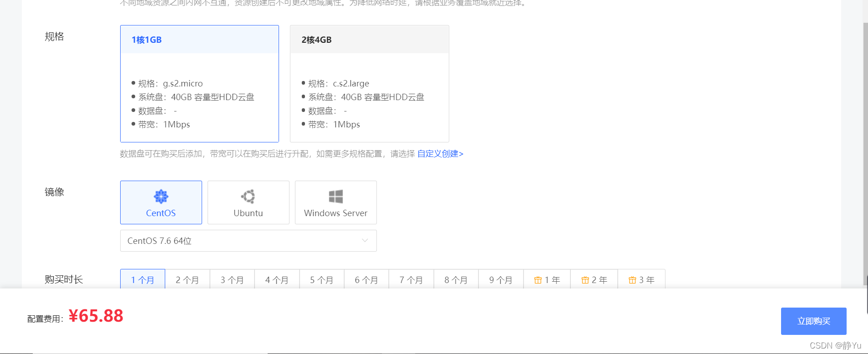Viewport: 868px width, 354px height.
Task: Click the 立即购买 buy now button
Action: tap(814, 321)
